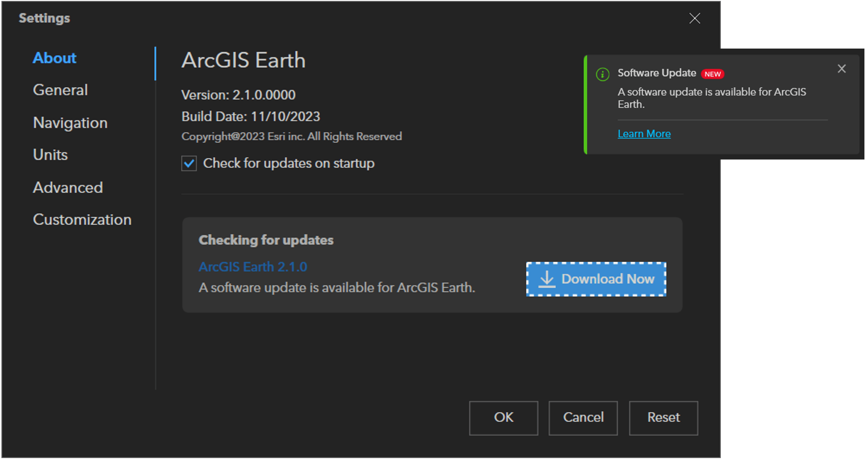Switch to the General settings tab

(60, 90)
